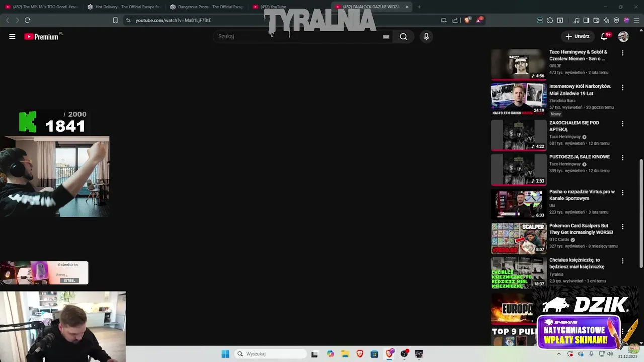Start voice search with the microphone icon
644x362 pixels.
426,36
